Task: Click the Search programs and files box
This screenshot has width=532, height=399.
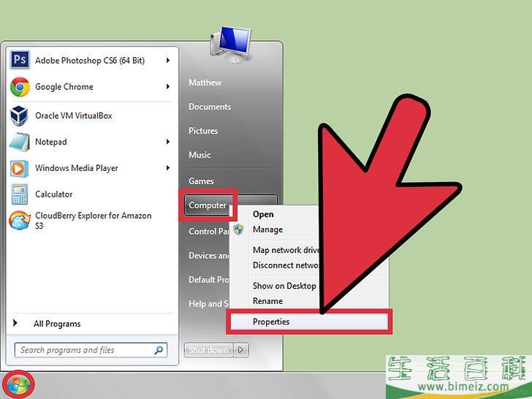Action: [x=91, y=350]
